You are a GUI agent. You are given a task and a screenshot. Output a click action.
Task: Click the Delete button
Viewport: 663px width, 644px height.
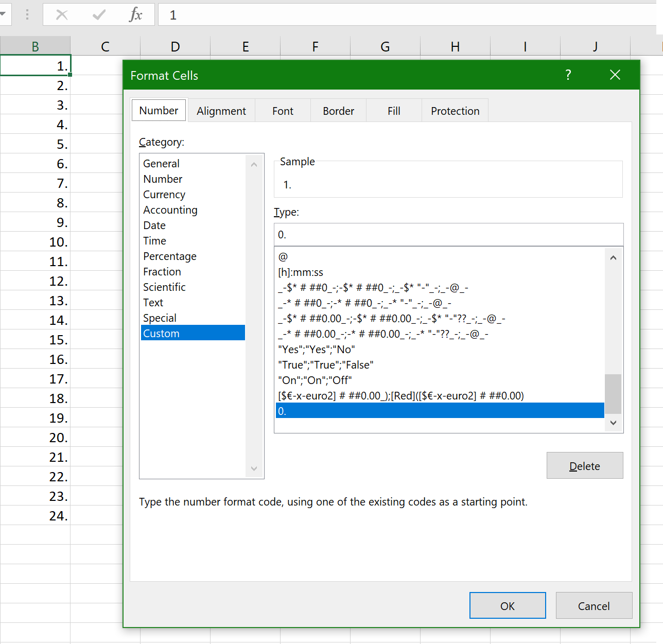(x=585, y=465)
